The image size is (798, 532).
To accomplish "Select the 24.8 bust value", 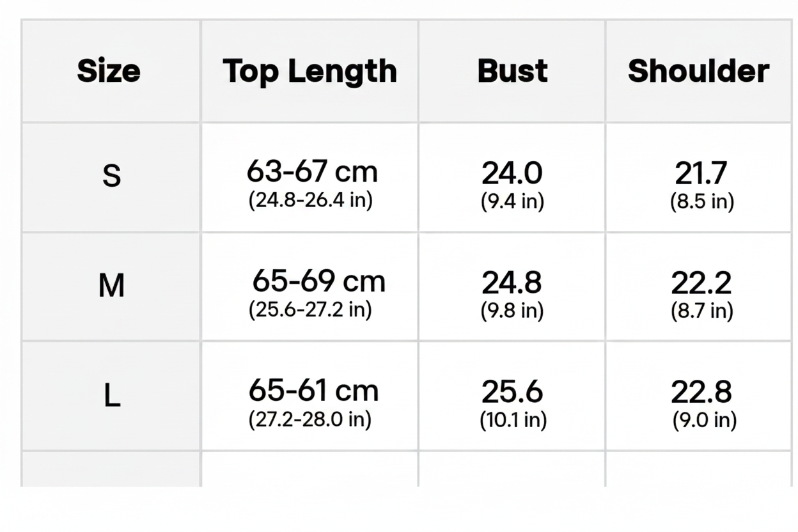I will pyautogui.click(x=512, y=282).
